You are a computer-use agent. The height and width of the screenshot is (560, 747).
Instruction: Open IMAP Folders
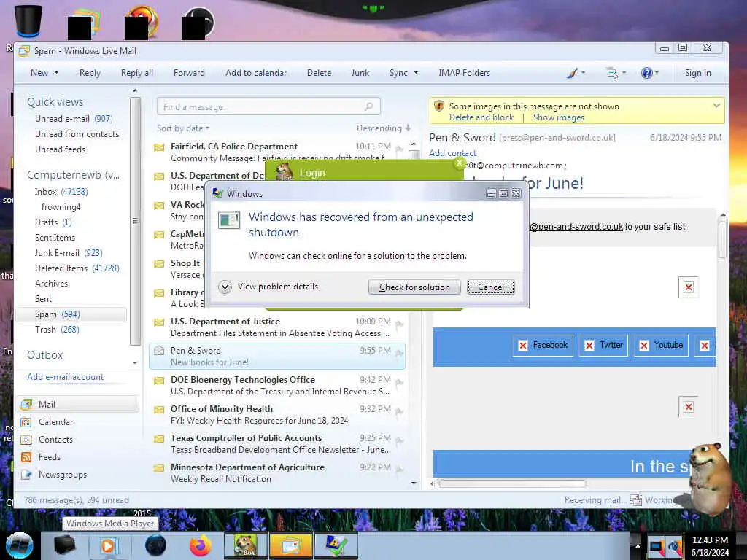point(464,73)
